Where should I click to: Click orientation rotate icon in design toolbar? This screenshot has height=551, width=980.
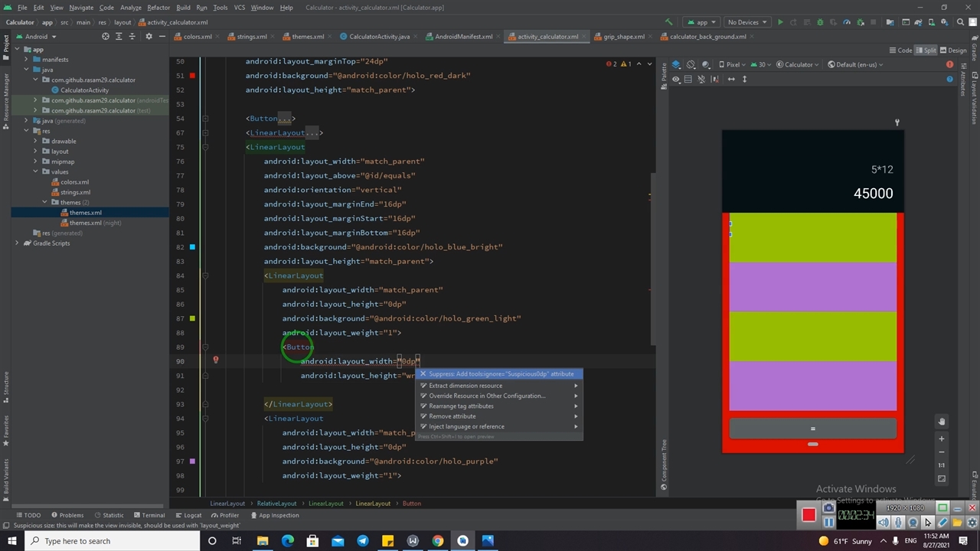pyautogui.click(x=691, y=64)
